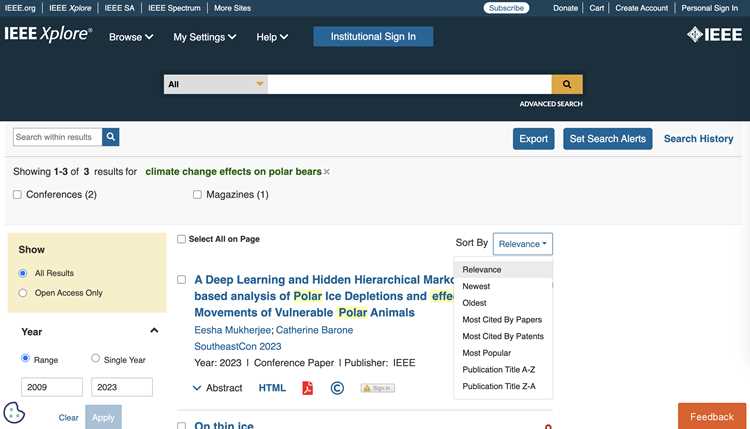
Task: Click Create Account link
Action: (641, 8)
